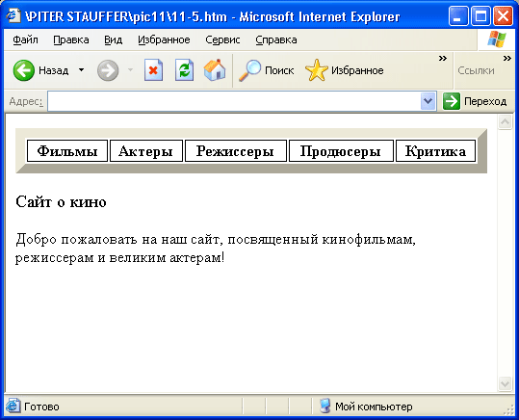
Task: Click the Stop page loading icon
Action: (153, 70)
